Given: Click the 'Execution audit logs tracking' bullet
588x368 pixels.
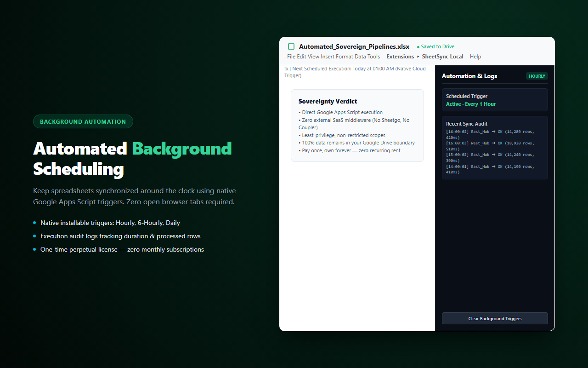Looking at the screenshot, I should coord(120,236).
